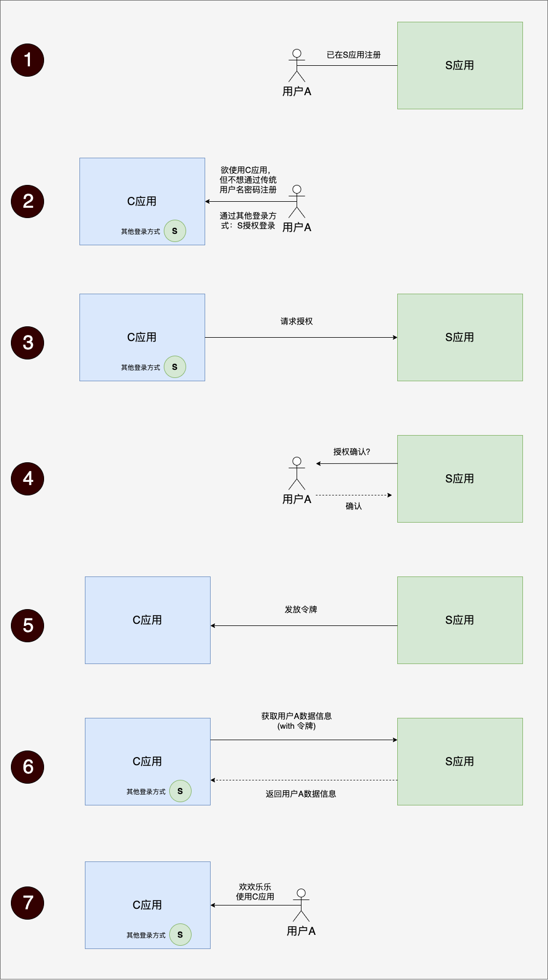Click the 欢欢乐乐 使用C应用 label
Screen dimensions: 548x980
tap(255, 892)
